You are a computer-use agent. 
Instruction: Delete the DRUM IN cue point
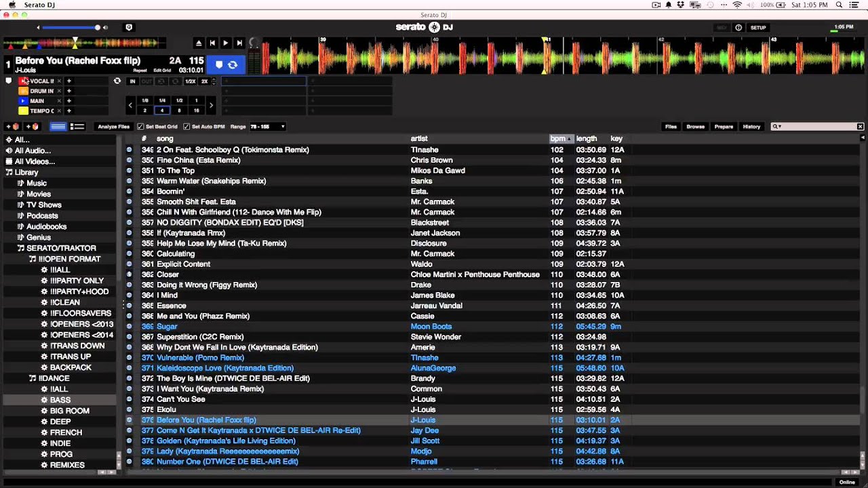pos(59,91)
